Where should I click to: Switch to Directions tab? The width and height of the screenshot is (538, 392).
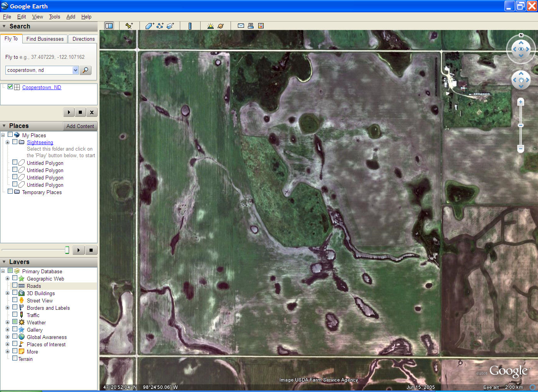pos(83,39)
